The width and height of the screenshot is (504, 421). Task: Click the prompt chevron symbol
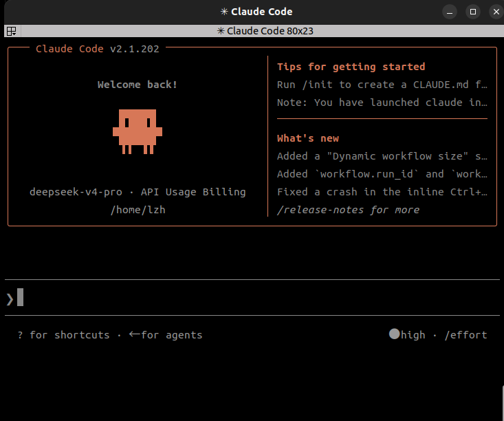[10, 299]
